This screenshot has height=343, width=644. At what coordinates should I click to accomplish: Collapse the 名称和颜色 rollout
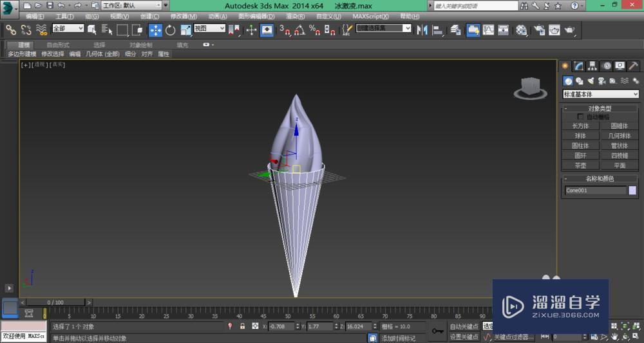[600, 178]
